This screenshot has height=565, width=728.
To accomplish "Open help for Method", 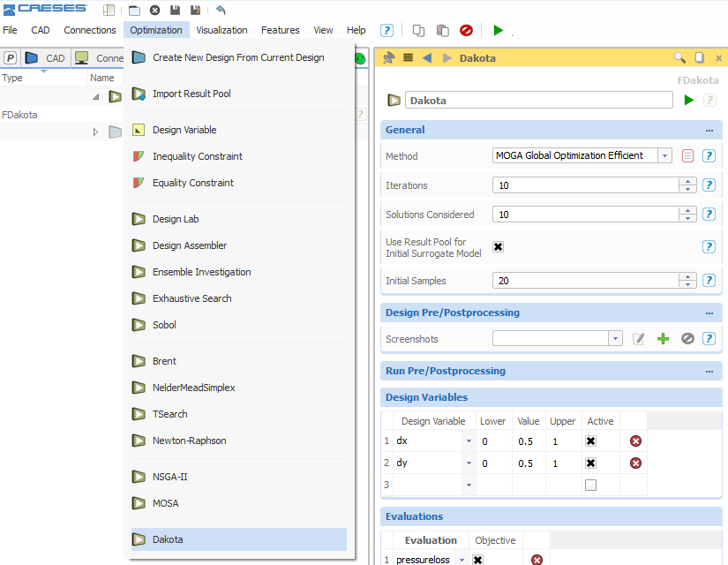I will [x=709, y=155].
